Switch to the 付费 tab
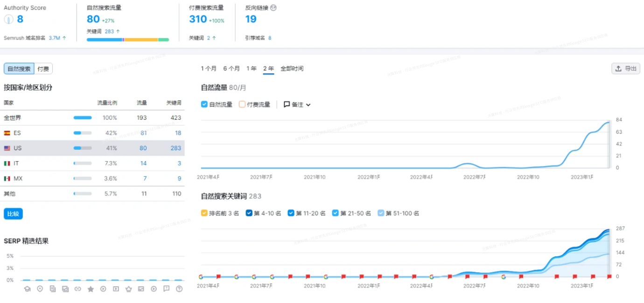644x303 pixels. tap(43, 68)
